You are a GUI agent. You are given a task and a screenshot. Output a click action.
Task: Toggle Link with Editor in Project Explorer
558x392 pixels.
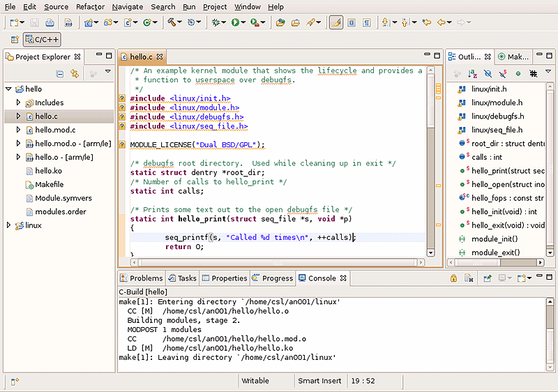pos(74,73)
